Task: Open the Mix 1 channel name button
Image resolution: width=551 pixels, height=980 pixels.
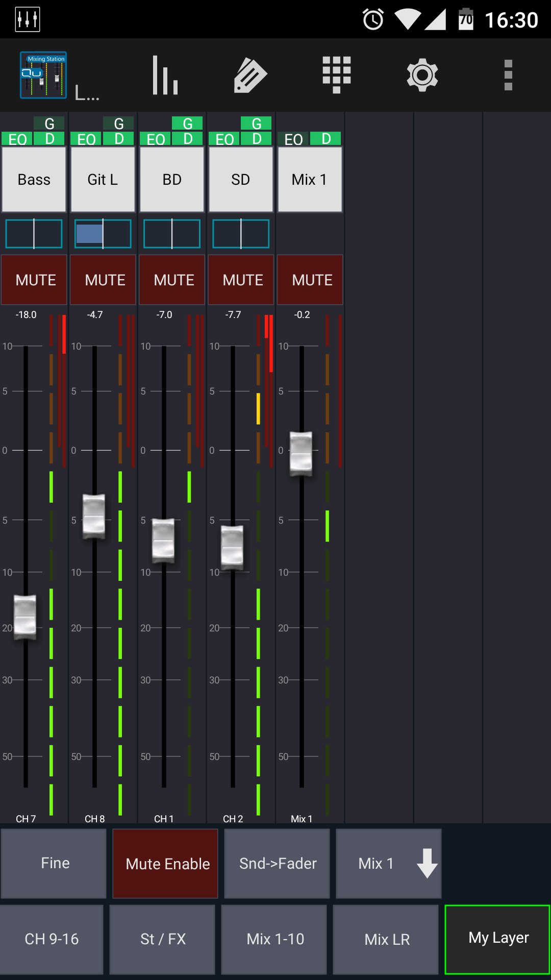Action: tap(310, 180)
